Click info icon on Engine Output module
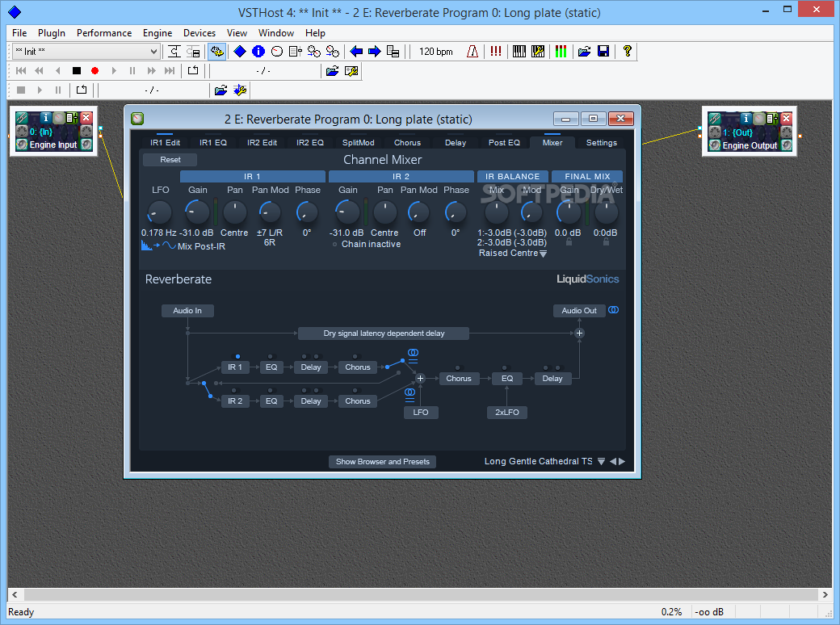 [746, 118]
